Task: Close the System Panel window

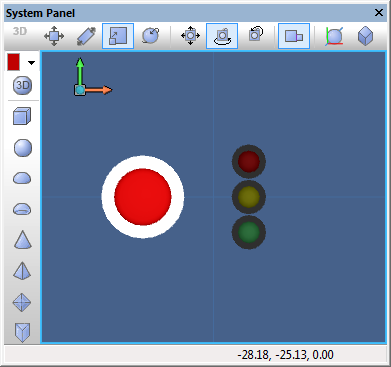Action: tap(379, 13)
